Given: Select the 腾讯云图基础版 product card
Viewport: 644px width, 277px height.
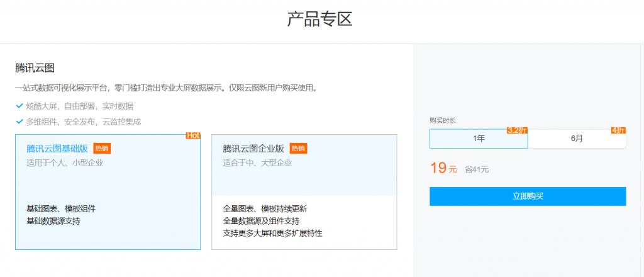Looking at the screenshot, I should pyautogui.click(x=108, y=192).
